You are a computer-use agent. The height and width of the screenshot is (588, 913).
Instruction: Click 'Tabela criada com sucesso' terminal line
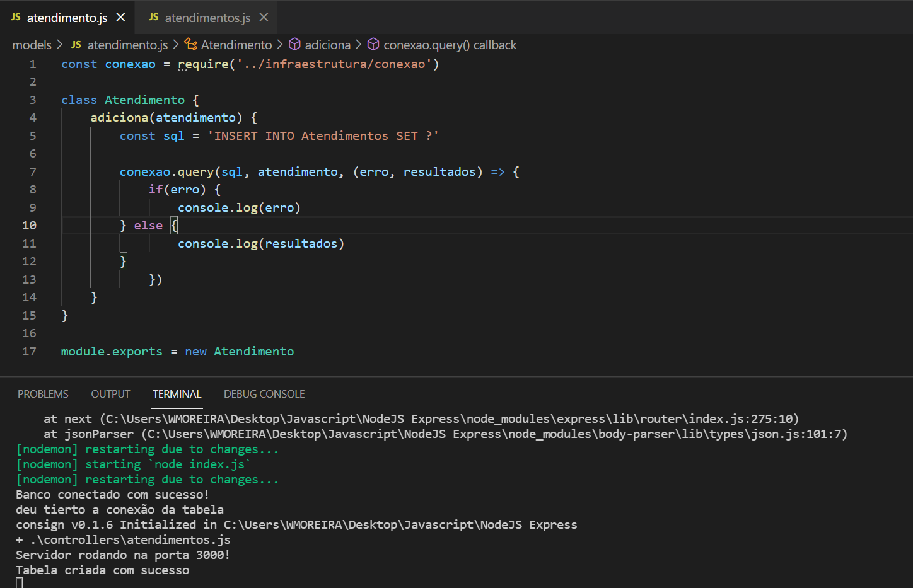102,570
